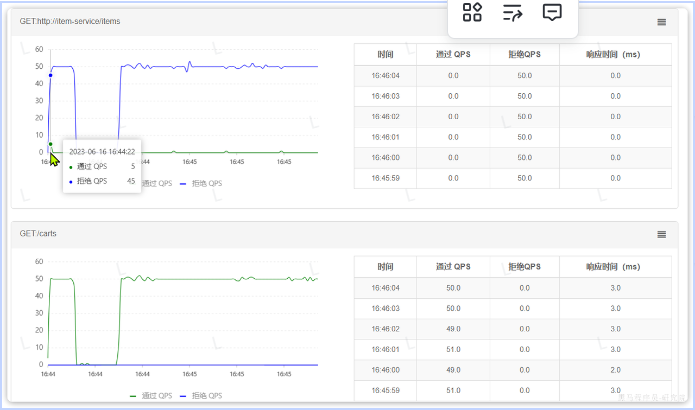The image size is (695, 410).
Task: Select 16:46:03 time cell in items table
Action: click(385, 96)
